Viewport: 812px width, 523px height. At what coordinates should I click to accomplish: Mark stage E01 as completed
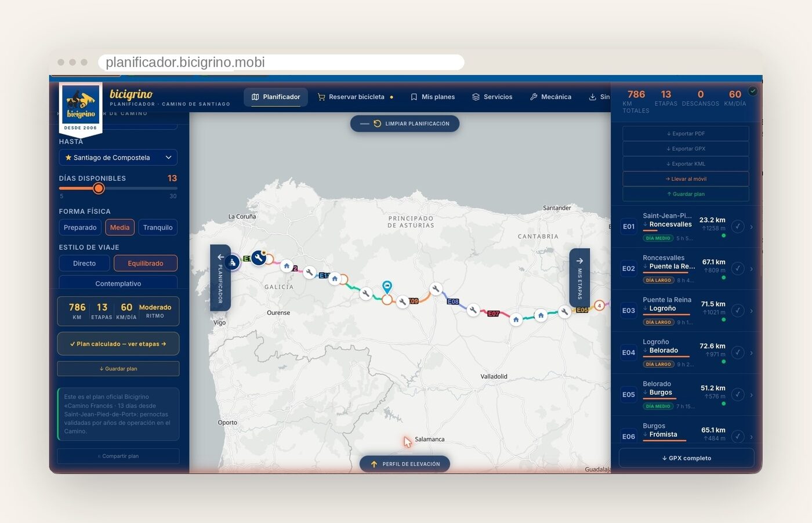coord(738,227)
